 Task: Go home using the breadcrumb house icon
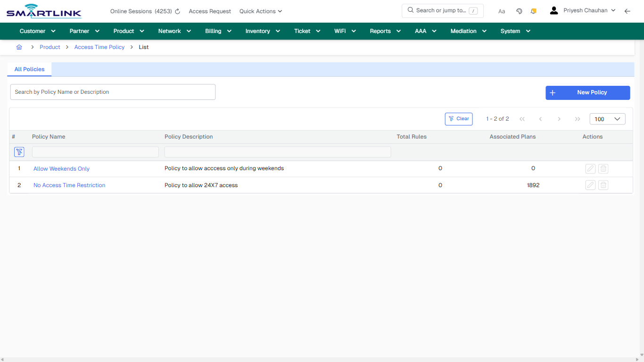point(19,47)
